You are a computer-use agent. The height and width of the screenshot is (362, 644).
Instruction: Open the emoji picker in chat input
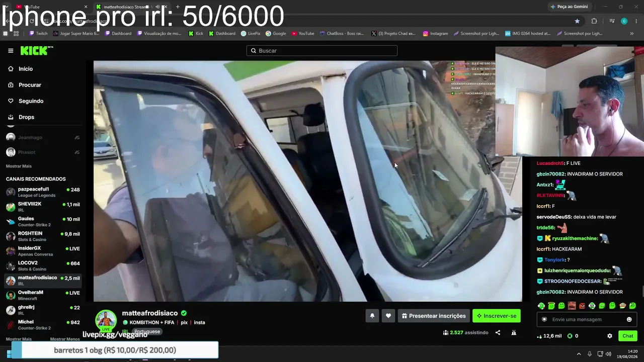[x=629, y=319]
